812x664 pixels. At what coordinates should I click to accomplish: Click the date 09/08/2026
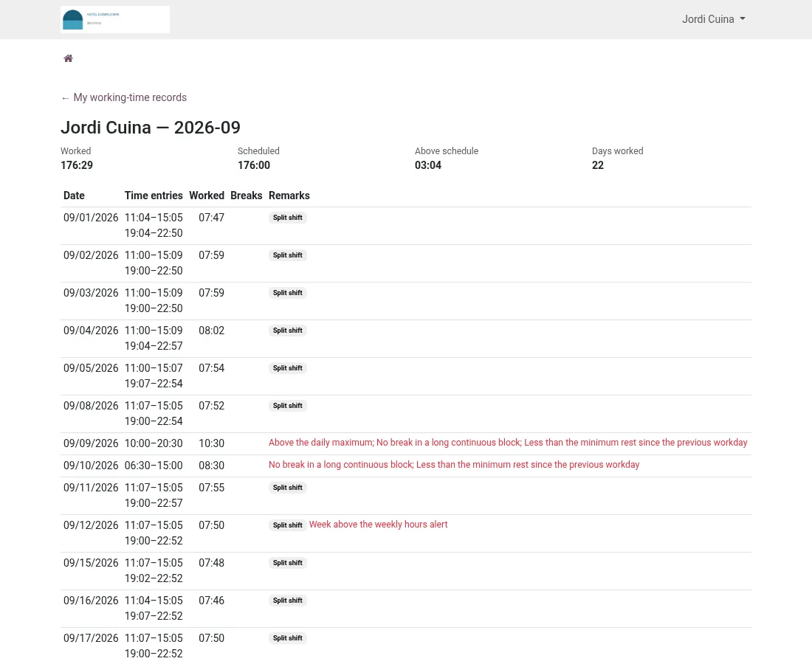(91, 406)
